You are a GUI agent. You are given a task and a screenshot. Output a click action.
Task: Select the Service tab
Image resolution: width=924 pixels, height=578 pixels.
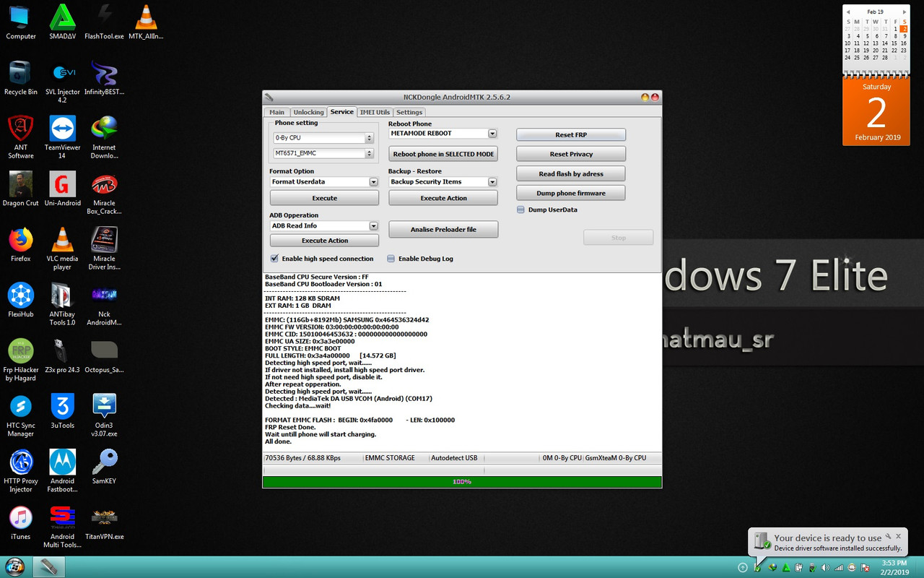coord(342,112)
